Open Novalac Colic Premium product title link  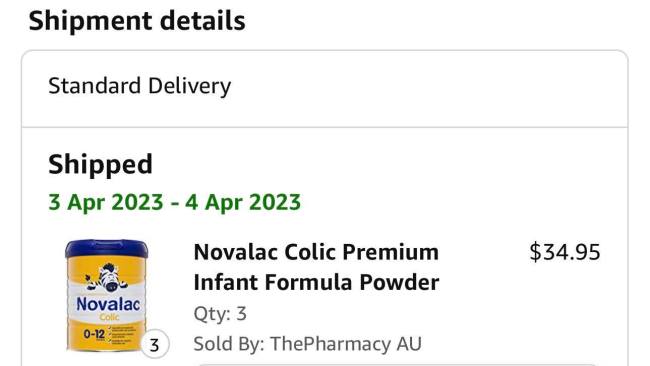tap(316, 267)
